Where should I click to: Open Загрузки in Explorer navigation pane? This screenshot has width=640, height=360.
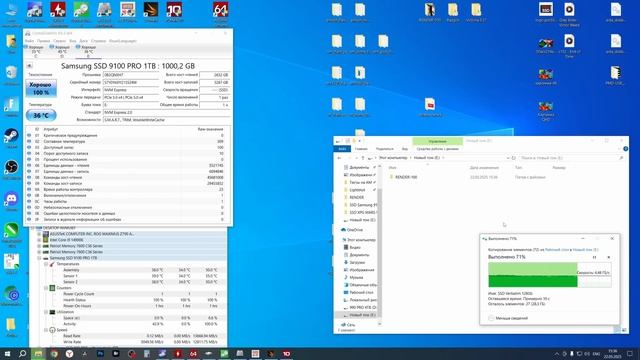[x=357, y=262]
